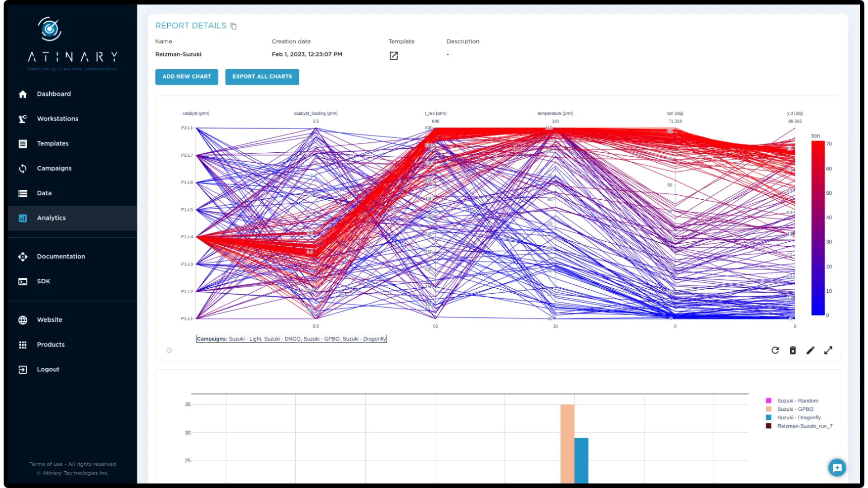Click EXPORT ALL CHARTS

(x=262, y=77)
